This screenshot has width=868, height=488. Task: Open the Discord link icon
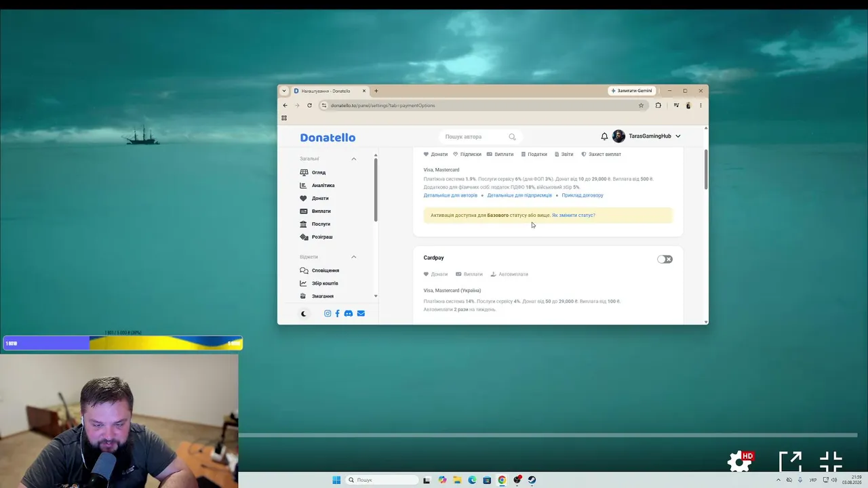[x=349, y=313]
